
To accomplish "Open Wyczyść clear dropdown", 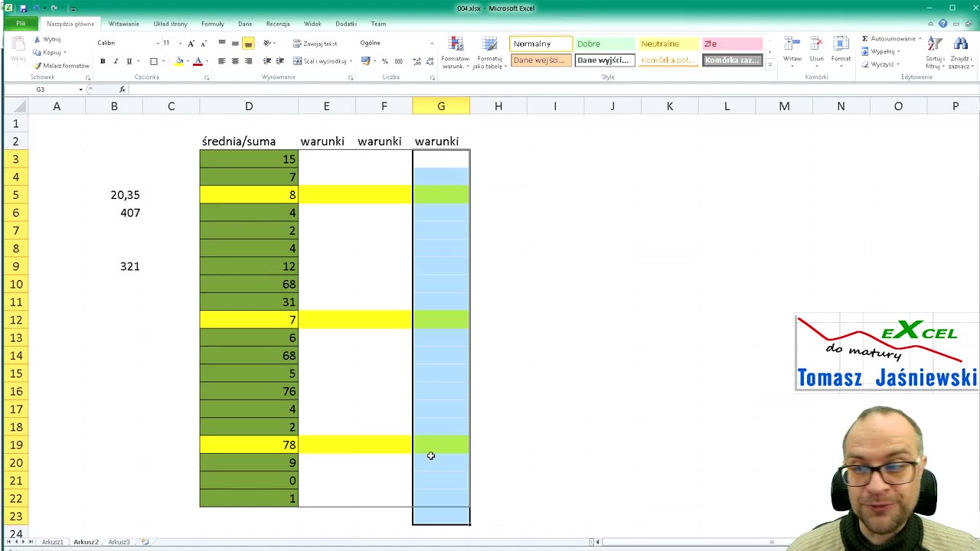I will click(x=880, y=64).
